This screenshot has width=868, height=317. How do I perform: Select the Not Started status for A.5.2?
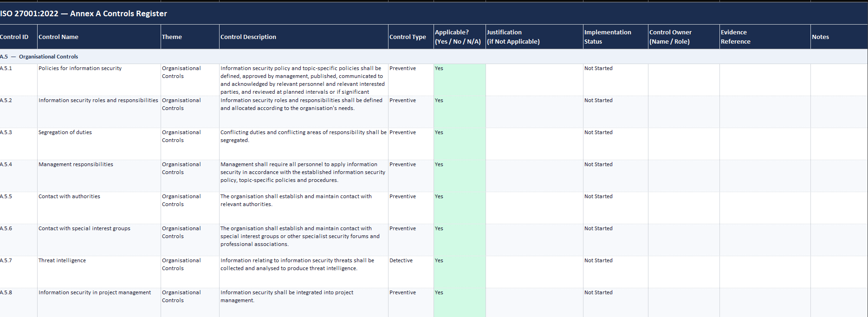615,112
